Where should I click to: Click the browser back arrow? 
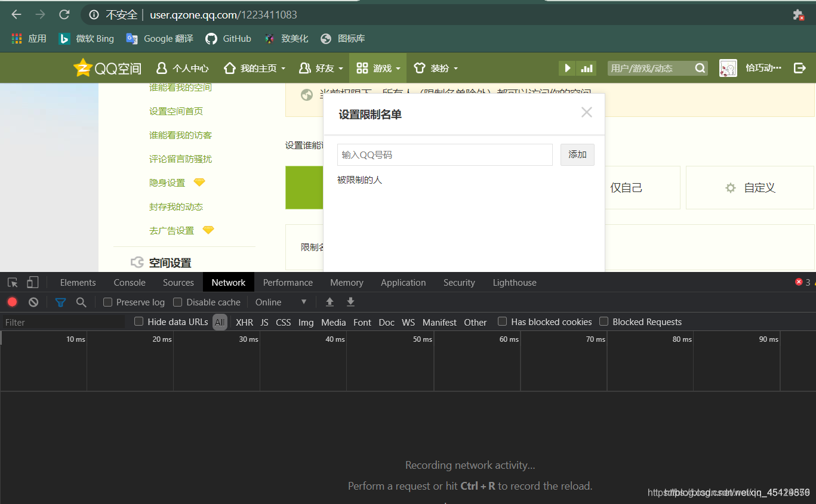[16, 14]
